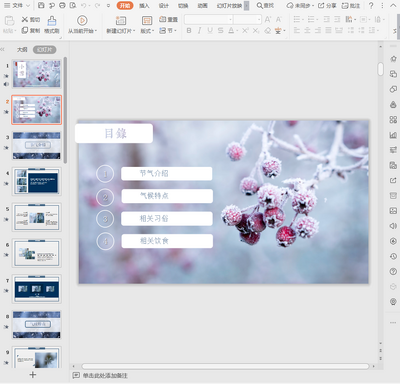
Task: Click the Clear Formatting eraser icon
Action: point(267,31)
